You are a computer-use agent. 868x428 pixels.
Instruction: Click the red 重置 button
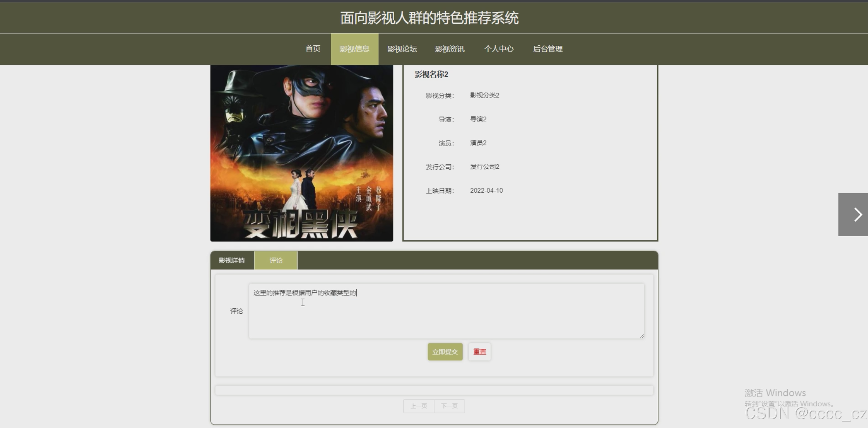480,351
